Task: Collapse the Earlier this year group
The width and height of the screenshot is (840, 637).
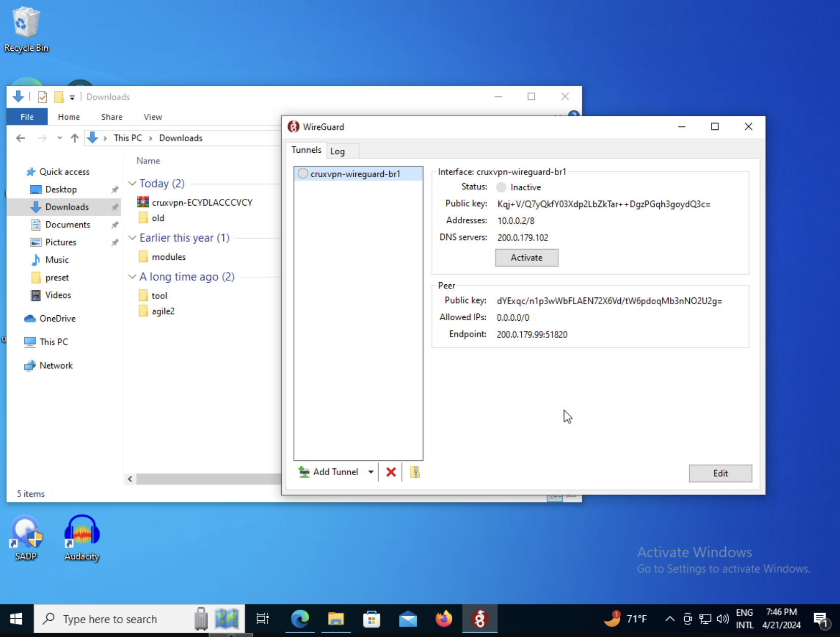Action: [x=132, y=238]
